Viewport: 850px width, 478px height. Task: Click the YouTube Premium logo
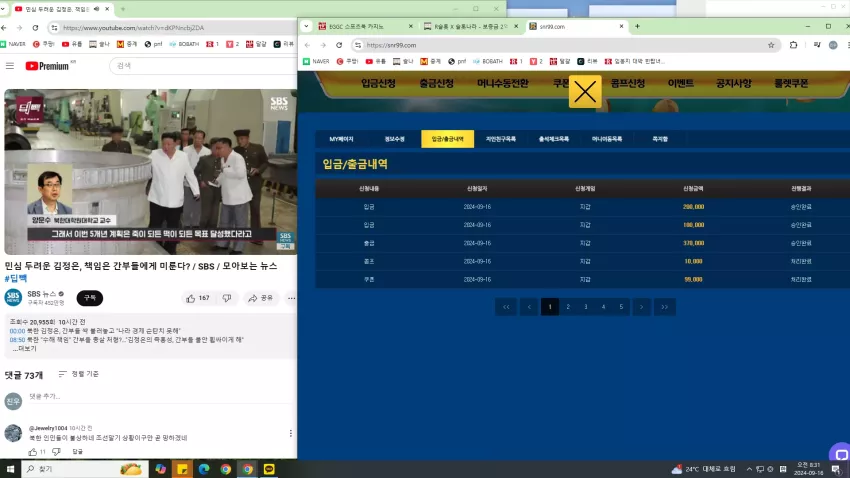pos(47,66)
